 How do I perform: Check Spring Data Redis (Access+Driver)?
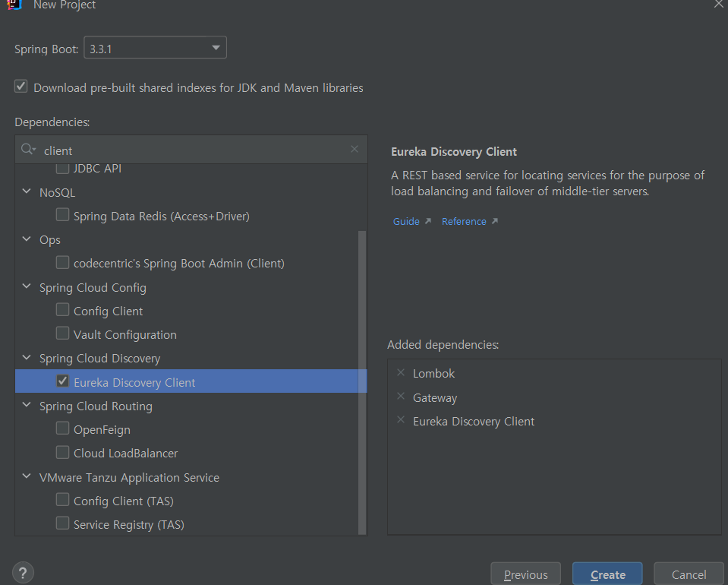[x=62, y=215]
